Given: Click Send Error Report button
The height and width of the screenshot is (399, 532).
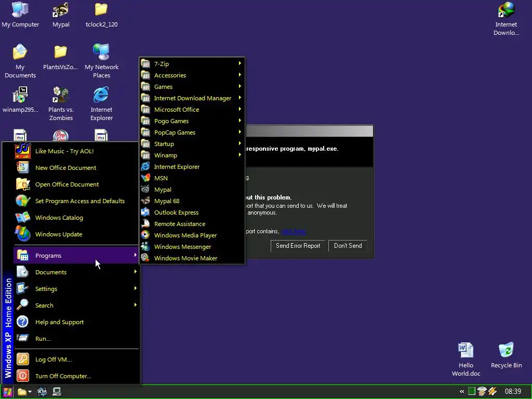Looking at the screenshot, I should (298, 246).
